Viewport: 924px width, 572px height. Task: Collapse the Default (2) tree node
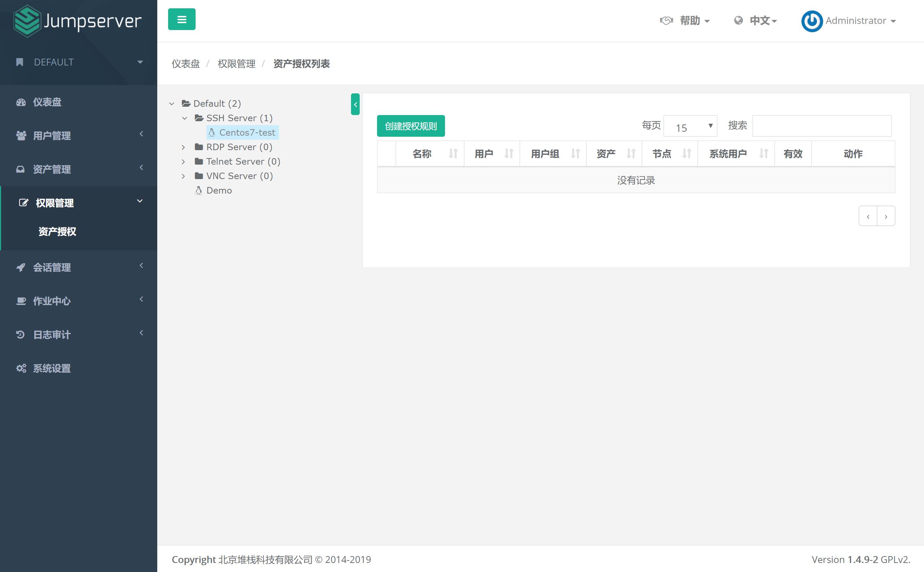[x=172, y=104]
